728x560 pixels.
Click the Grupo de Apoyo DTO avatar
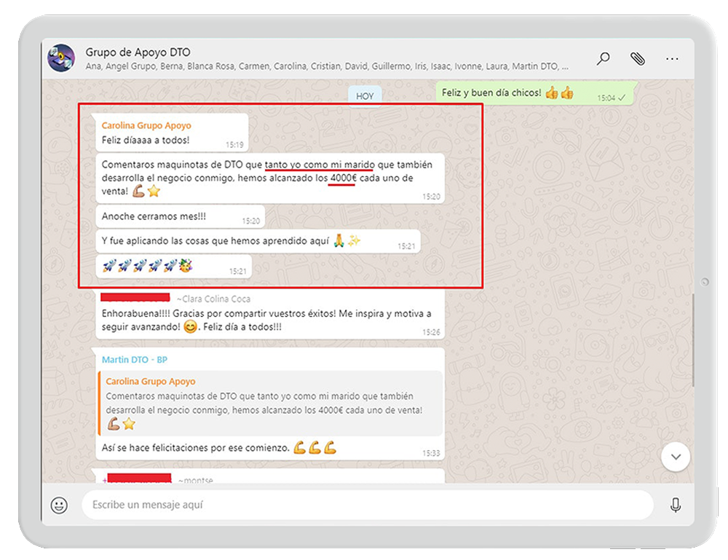click(x=61, y=58)
